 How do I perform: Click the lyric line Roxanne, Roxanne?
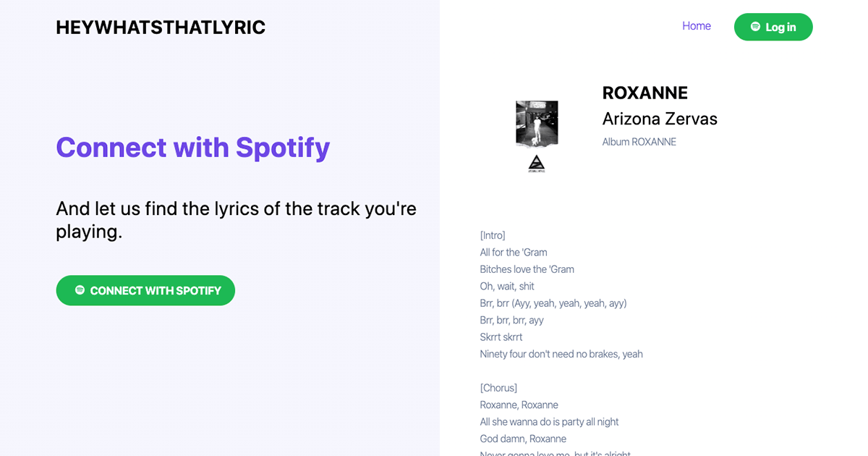519,405
